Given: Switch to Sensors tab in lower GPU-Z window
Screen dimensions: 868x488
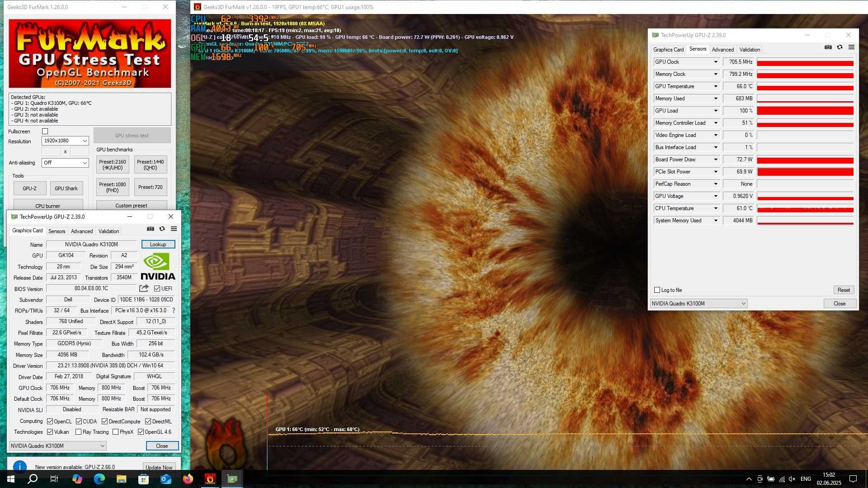Looking at the screenshot, I should [57, 231].
